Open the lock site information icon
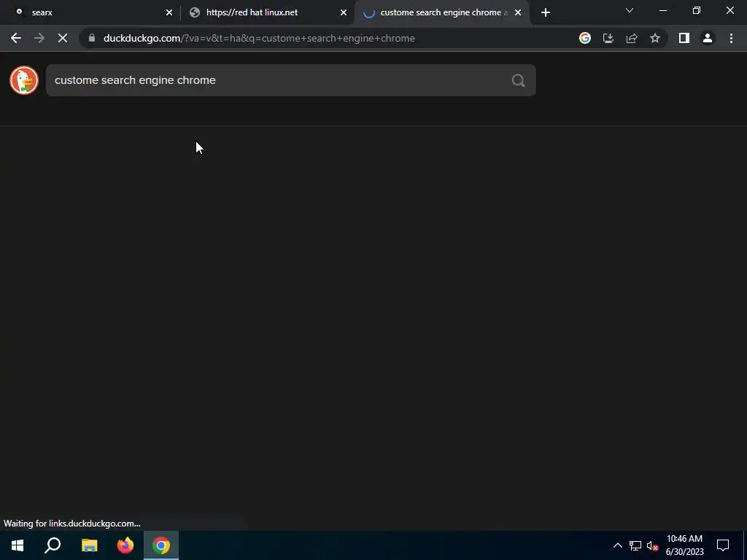747x560 pixels. coord(91,38)
